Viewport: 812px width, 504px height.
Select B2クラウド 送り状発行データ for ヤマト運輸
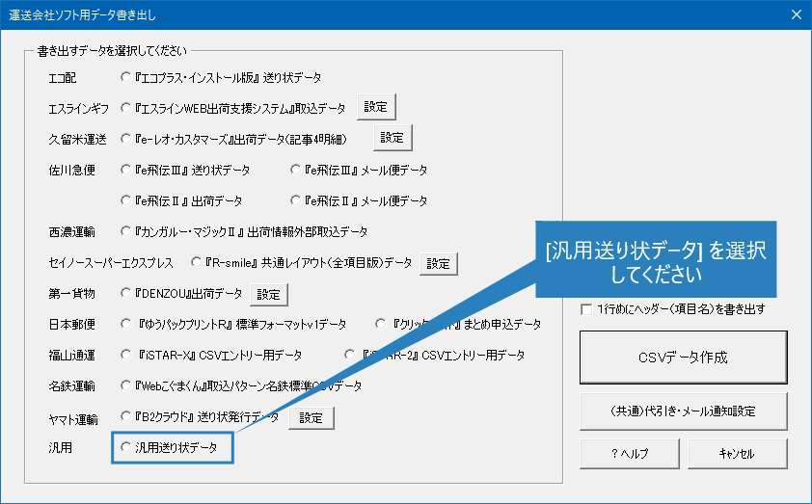point(126,417)
